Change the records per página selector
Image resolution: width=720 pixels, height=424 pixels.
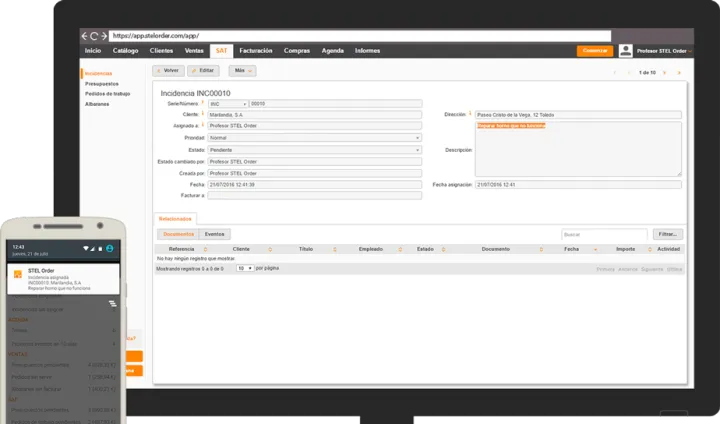(x=244, y=268)
